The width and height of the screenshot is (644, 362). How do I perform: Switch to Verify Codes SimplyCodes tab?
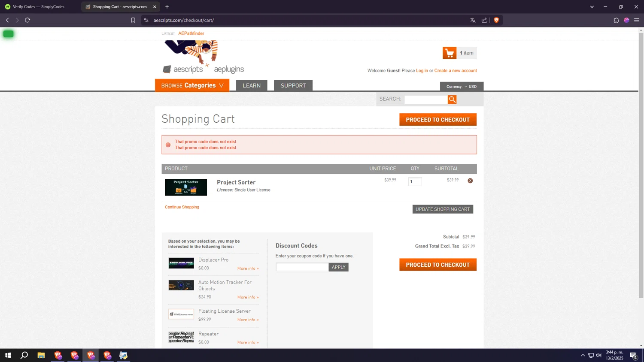[x=39, y=7]
